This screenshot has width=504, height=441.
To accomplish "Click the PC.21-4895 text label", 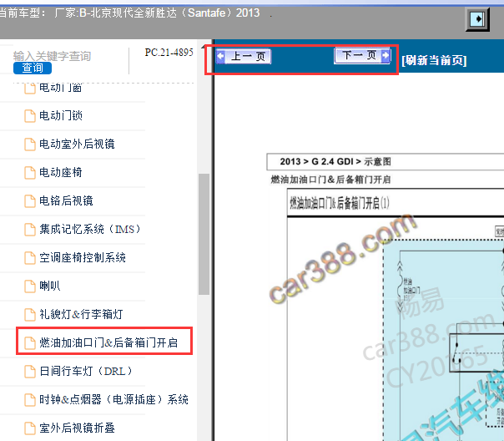I will (169, 52).
